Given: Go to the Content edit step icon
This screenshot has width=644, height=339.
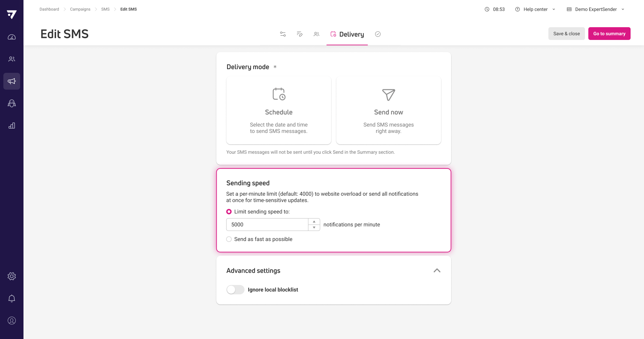Looking at the screenshot, I should (x=300, y=34).
